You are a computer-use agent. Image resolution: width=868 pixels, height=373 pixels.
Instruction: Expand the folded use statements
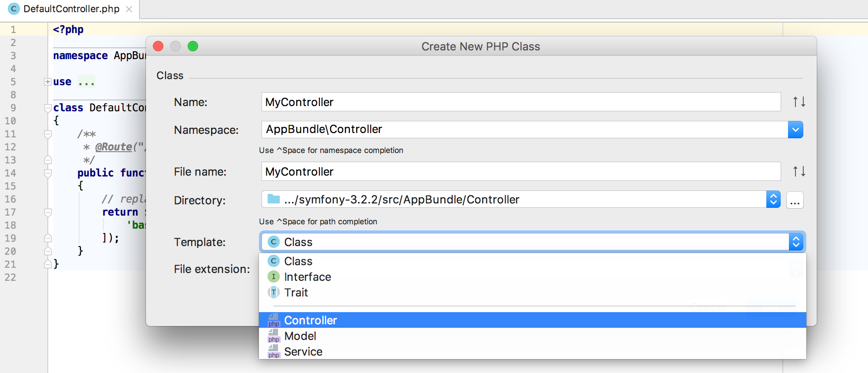(x=48, y=82)
